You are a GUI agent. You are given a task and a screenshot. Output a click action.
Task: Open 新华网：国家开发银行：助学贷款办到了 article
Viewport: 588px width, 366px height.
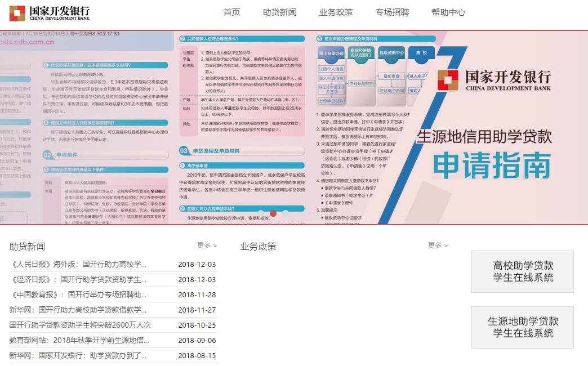click(x=78, y=355)
